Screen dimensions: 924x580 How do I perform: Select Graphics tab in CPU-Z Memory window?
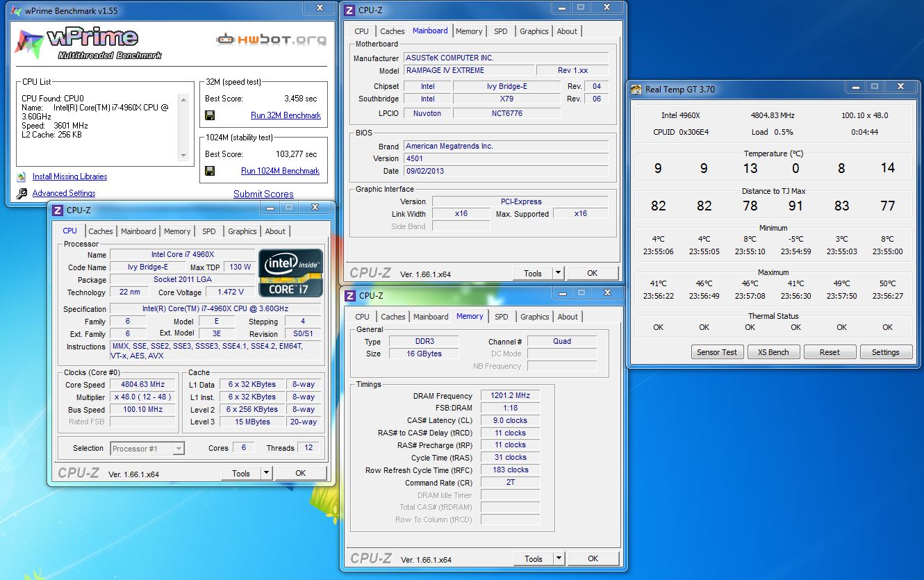(534, 317)
